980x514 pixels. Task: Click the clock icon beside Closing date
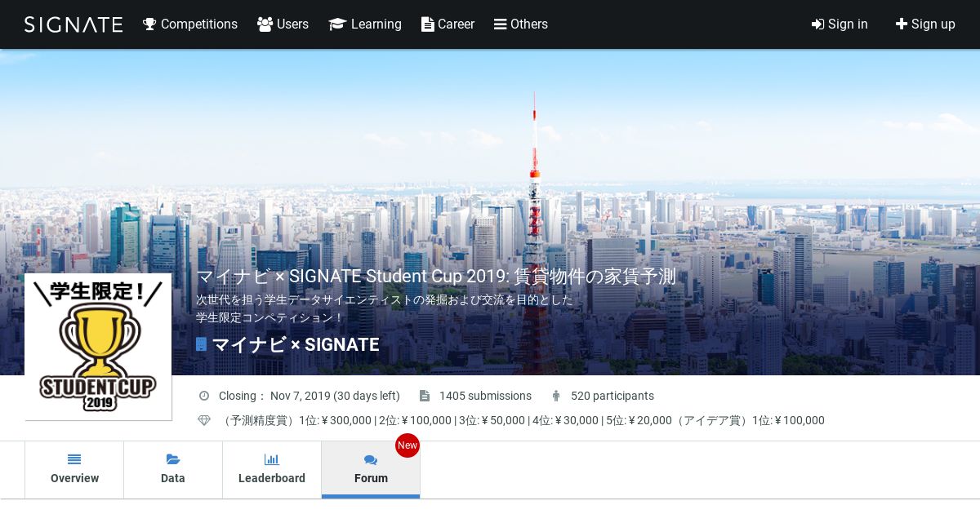pyautogui.click(x=204, y=396)
